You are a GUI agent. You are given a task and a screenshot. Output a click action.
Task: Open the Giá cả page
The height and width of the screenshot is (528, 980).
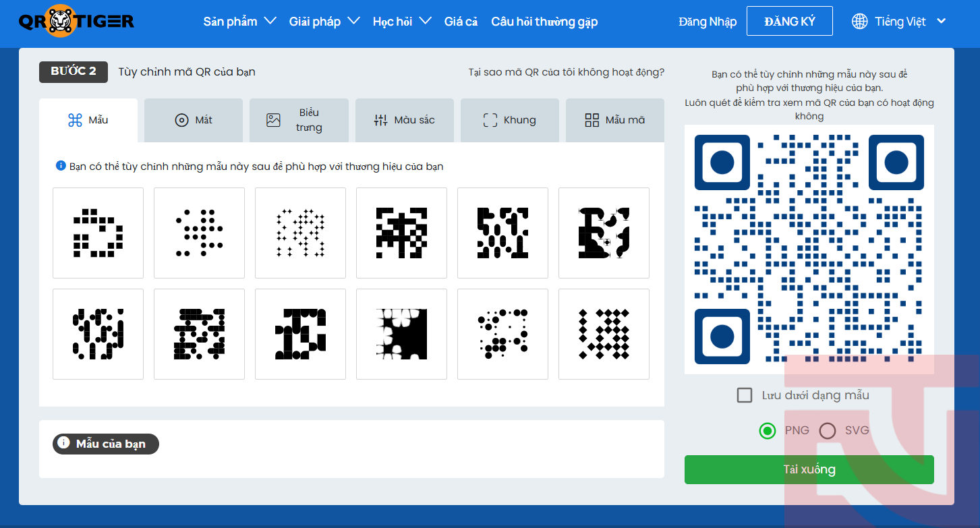point(461,22)
